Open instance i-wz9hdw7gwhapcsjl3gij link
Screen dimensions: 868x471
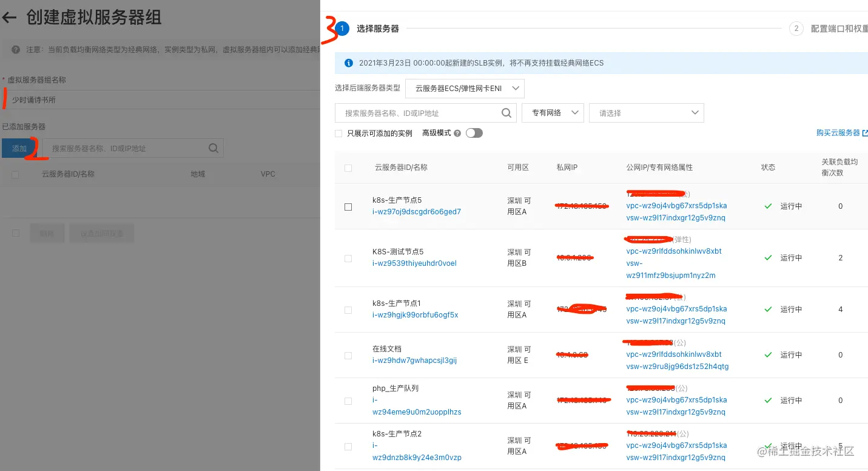tap(414, 361)
